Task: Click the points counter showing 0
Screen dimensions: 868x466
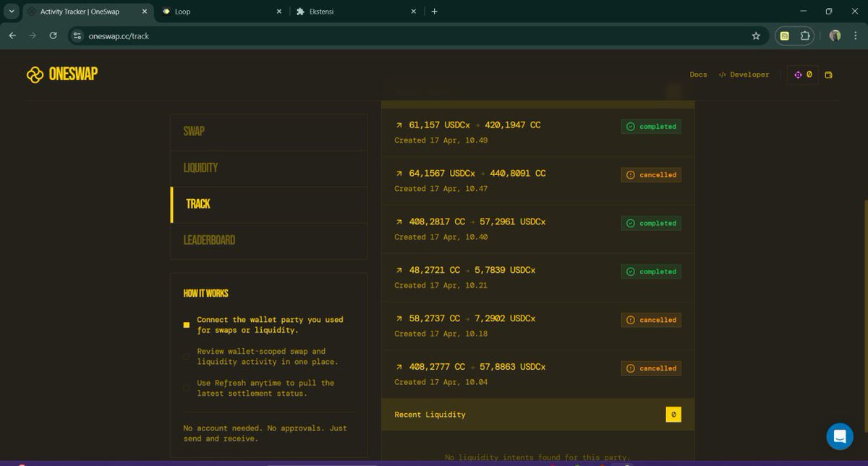Action: (x=803, y=75)
